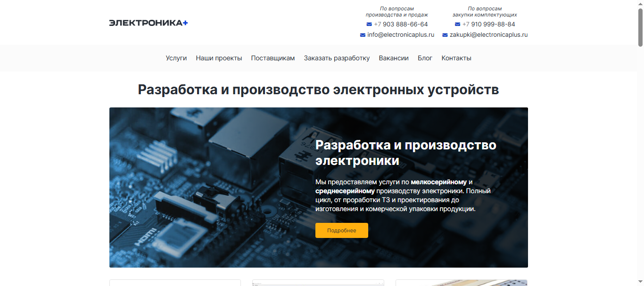Call the +7 903 888-66-64 number

(x=401, y=24)
